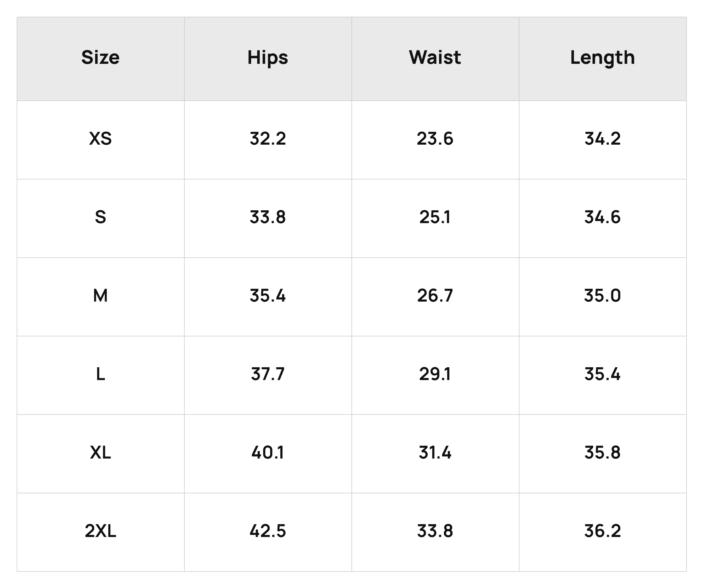Select the XL size row label
This screenshot has height=588, width=703.
tap(100, 453)
